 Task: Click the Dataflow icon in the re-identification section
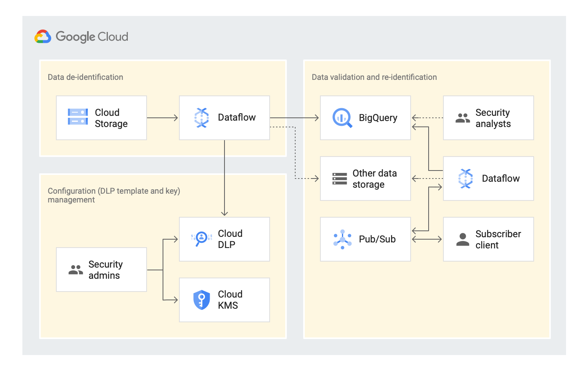tap(466, 179)
